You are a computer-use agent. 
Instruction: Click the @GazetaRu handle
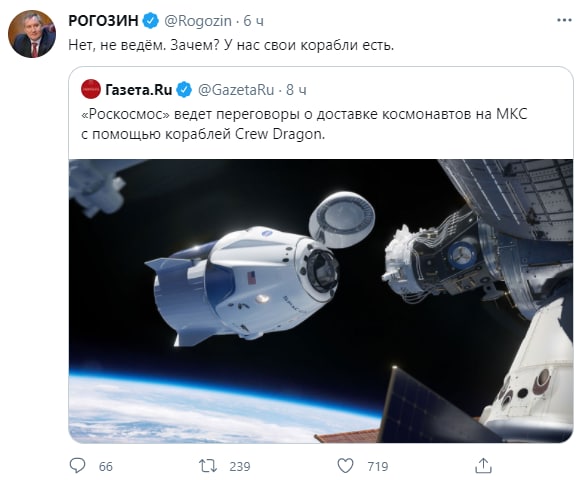coord(236,90)
